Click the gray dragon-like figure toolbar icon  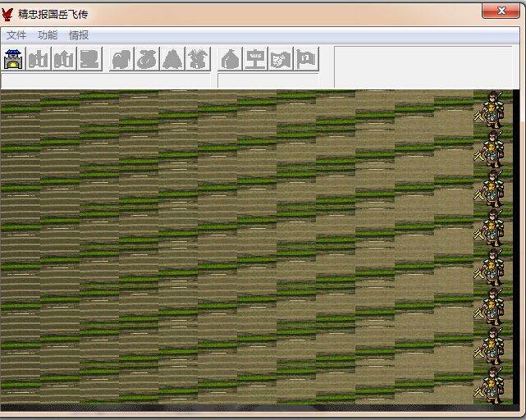click(198, 59)
